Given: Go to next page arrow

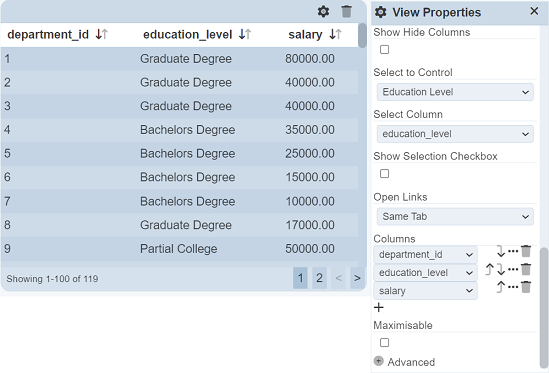Looking at the screenshot, I should (x=357, y=278).
